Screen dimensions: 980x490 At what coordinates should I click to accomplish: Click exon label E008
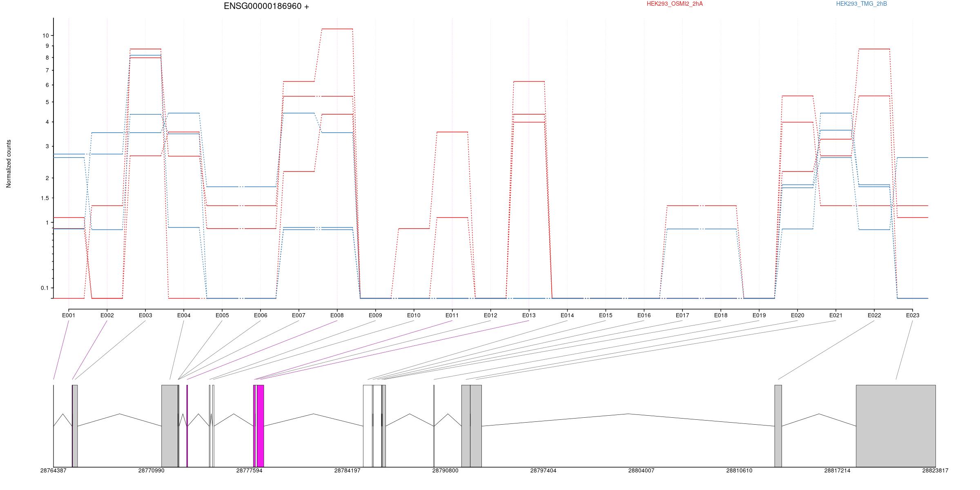[337, 315]
